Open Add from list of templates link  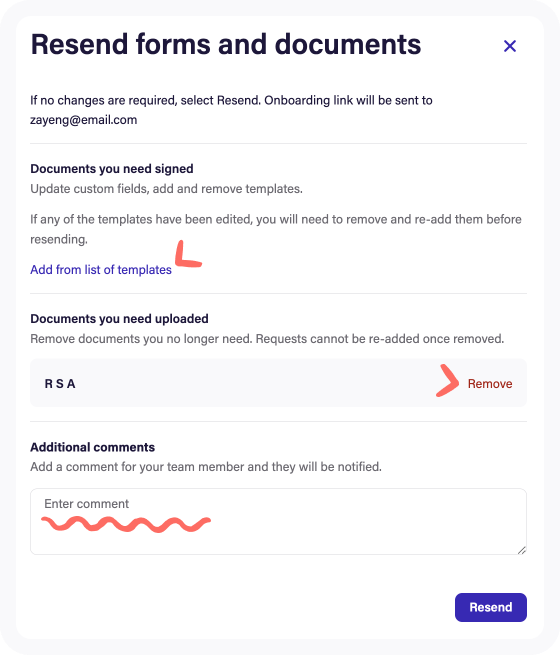[x=101, y=270]
